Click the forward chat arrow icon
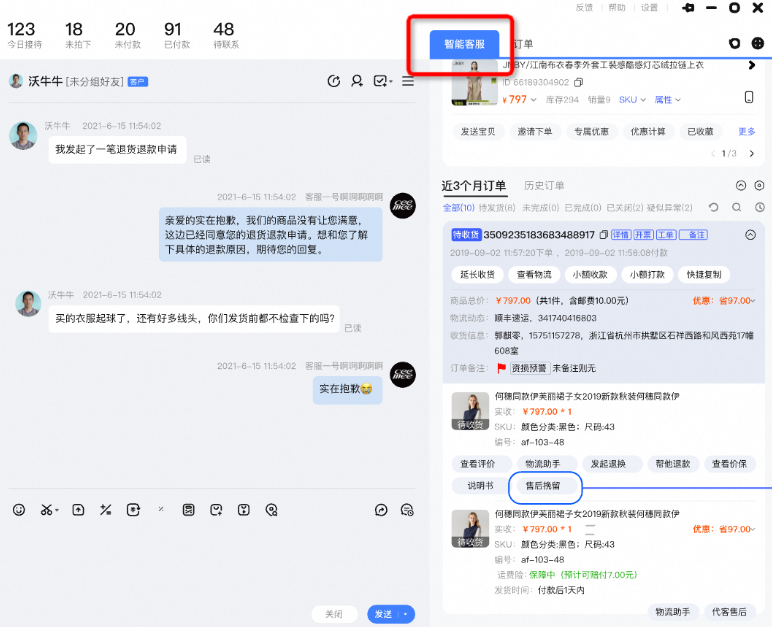772x627 pixels. [381, 510]
